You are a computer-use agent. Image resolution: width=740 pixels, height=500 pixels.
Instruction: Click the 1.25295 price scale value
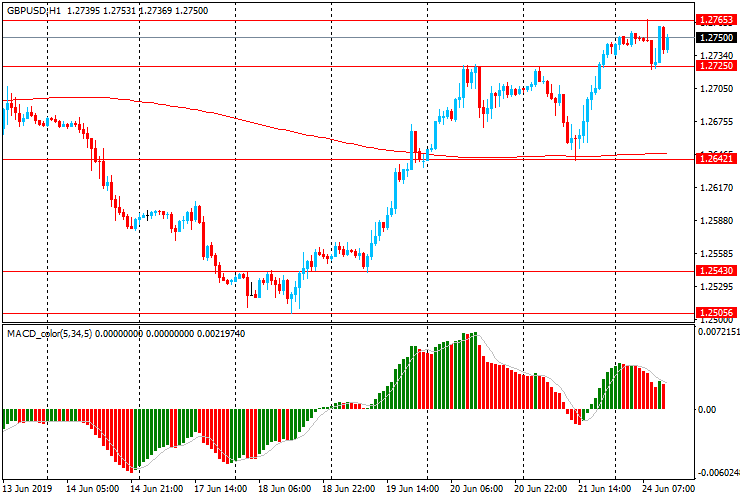point(717,287)
